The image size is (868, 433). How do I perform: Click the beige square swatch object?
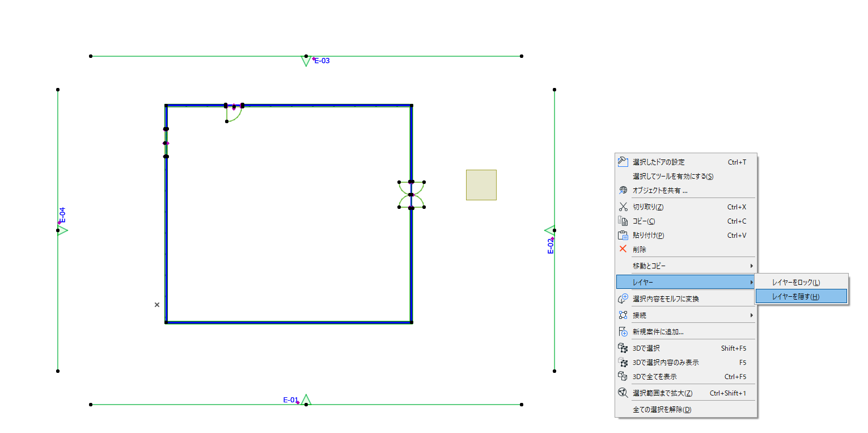(481, 185)
